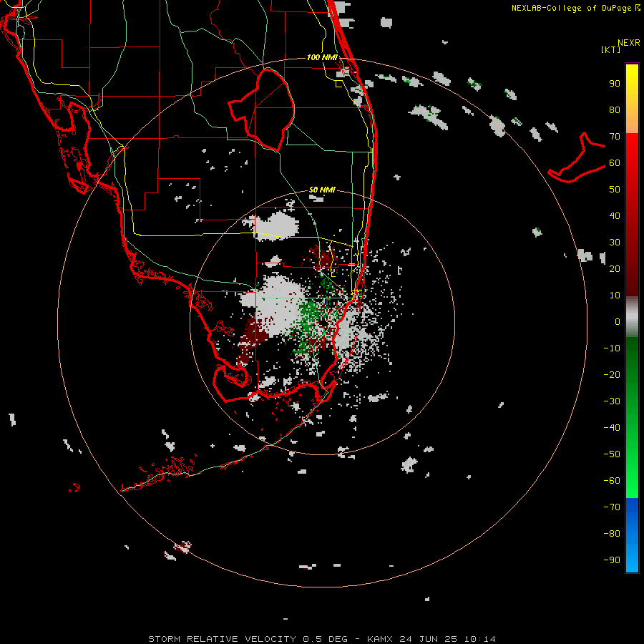Image resolution: width=644 pixels, height=644 pixels.
Task: Click the 10:14 timestamp
Action: pos(479,639)
